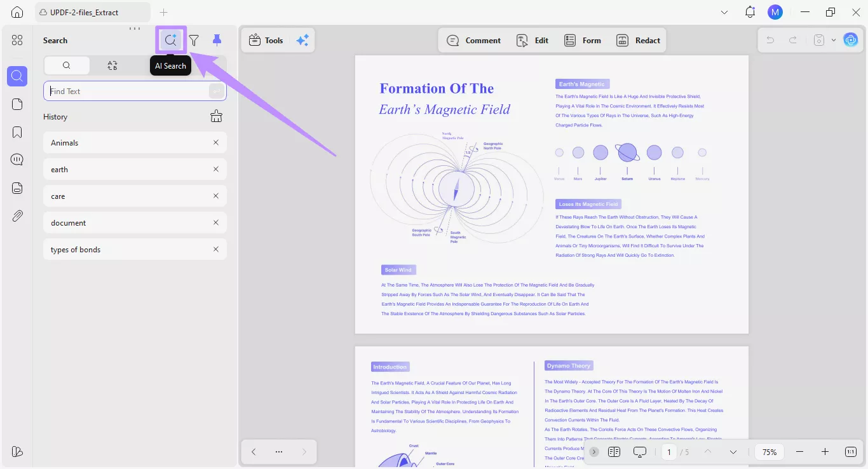Remove 'Animals' from search history
The height and width of the screenshot is (469, 868).
(216, 142)
